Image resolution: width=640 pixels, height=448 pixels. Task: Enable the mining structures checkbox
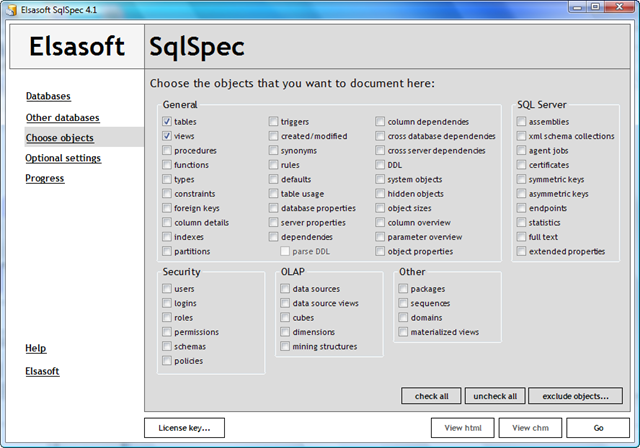coord(285,346)
